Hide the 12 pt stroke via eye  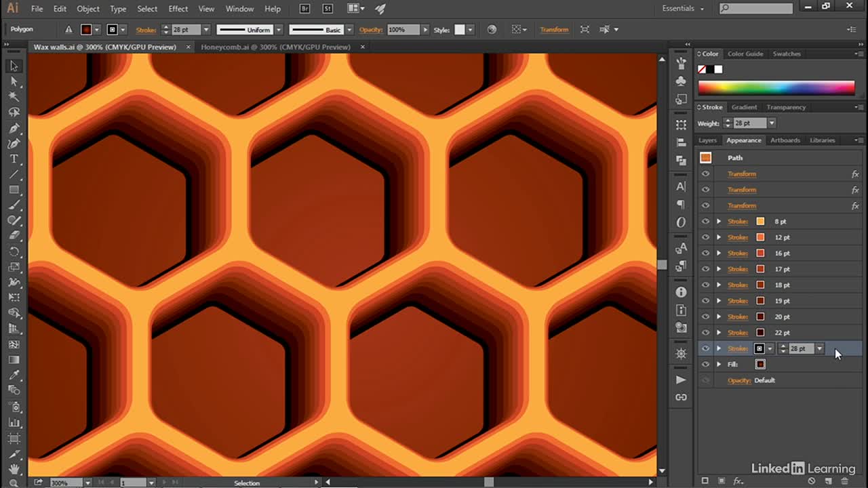coord(706,237)
